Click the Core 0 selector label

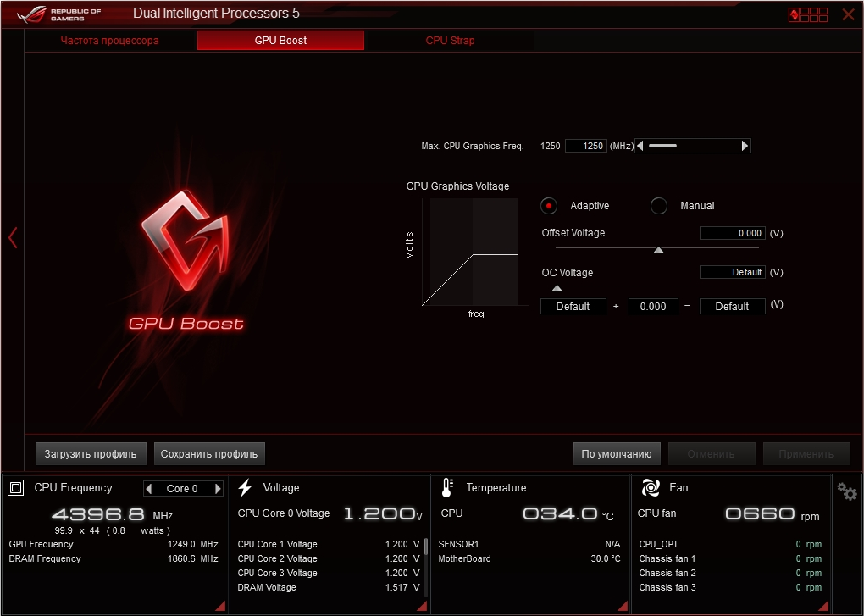click(x=182, y=489)
